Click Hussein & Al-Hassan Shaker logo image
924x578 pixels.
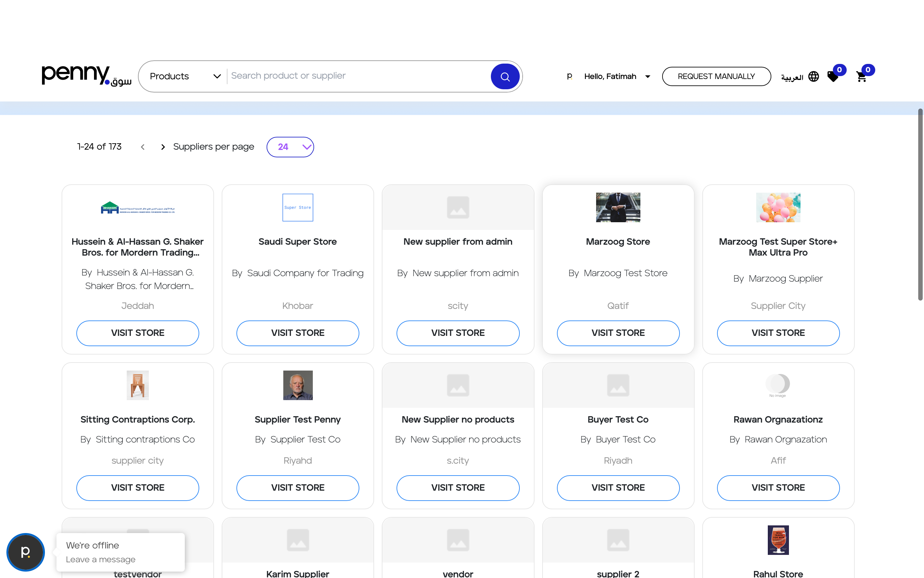point(138,207)
